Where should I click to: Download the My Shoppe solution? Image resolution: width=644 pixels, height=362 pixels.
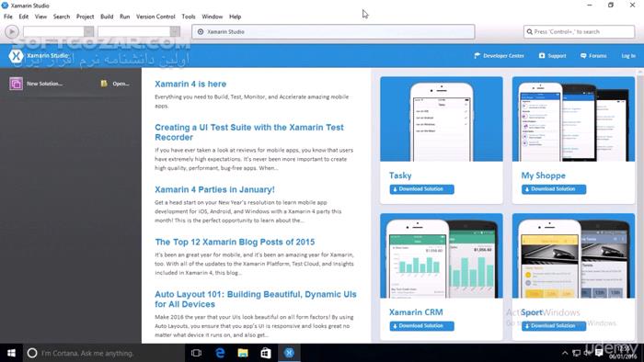point(554,189)
